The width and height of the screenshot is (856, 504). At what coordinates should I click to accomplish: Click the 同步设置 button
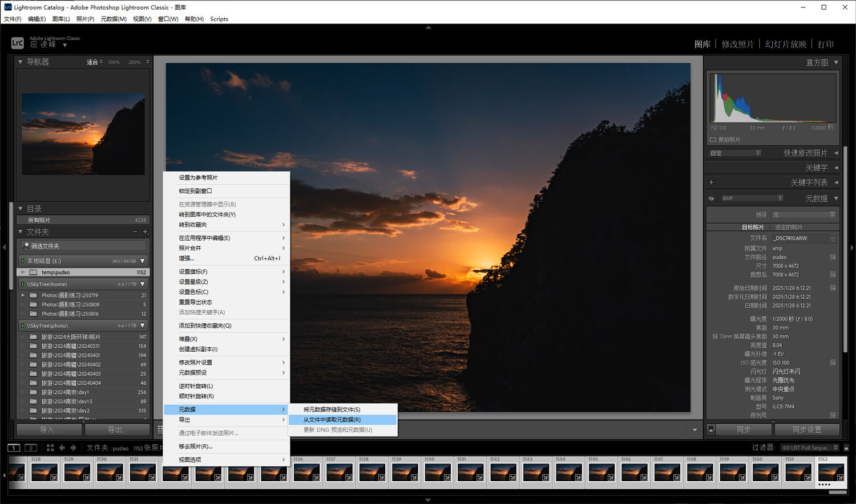pos(806,430)
